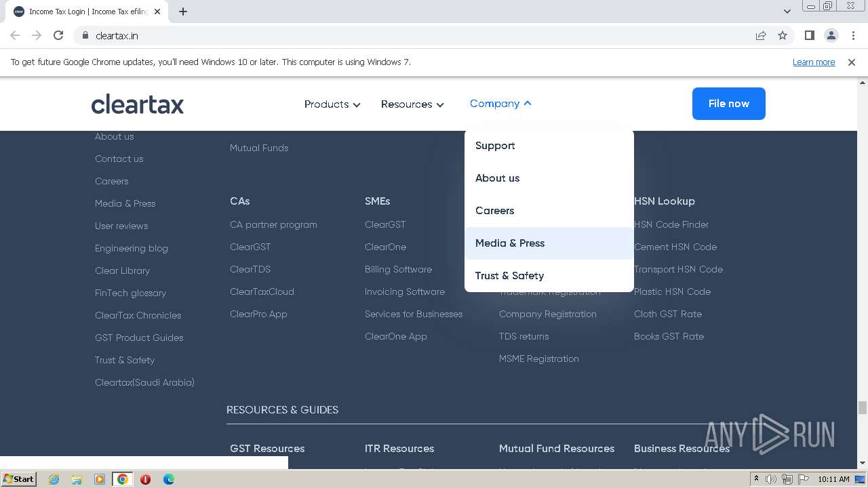Click the File now button
This screenshot has width=868, height=488.
point(729,104)
